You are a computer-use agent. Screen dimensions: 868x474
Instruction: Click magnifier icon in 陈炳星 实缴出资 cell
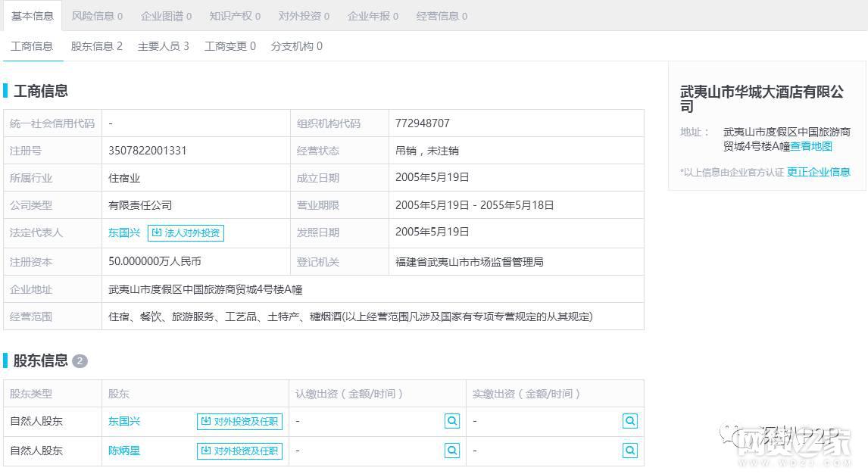click(x=629, y=451)
